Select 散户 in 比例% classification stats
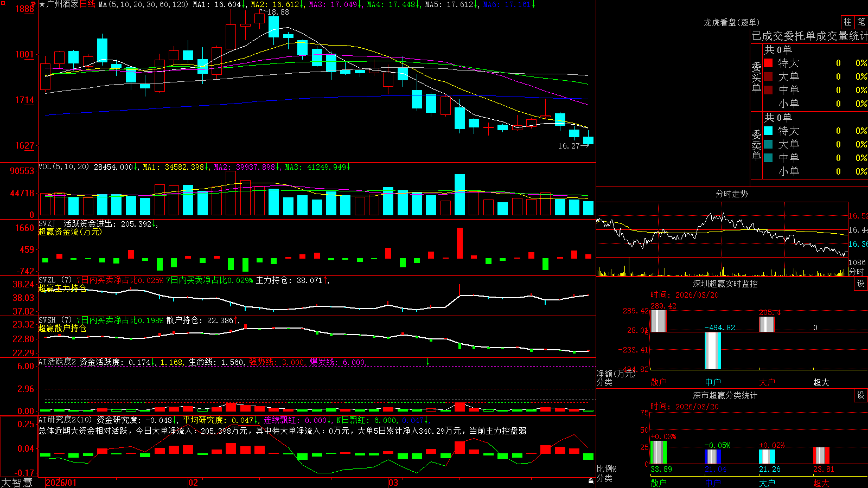 coord(659,483)
